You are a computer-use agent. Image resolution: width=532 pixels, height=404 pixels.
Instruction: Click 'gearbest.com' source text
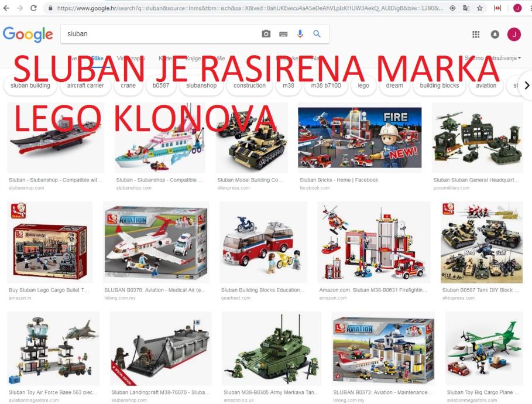(x=235, y=298)
